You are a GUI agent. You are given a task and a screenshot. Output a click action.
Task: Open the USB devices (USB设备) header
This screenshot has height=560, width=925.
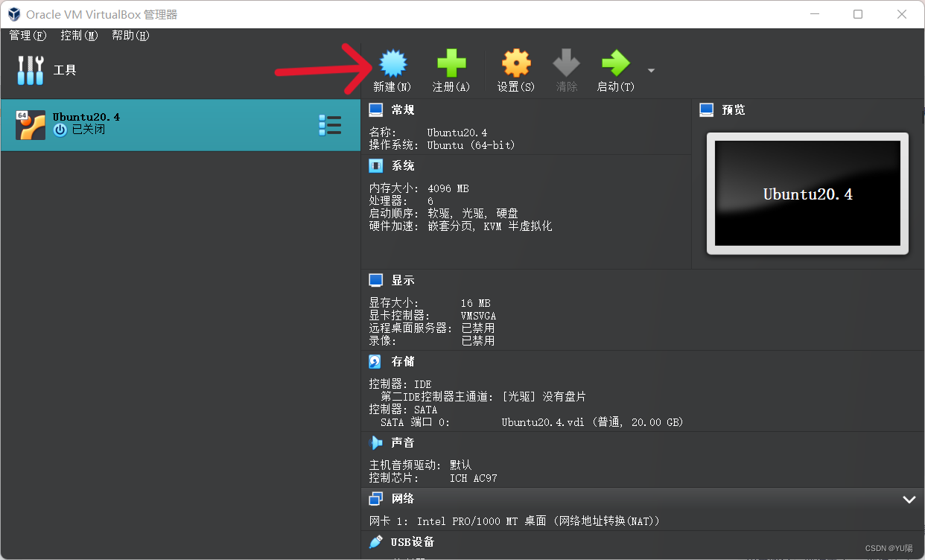click(413, 542)
